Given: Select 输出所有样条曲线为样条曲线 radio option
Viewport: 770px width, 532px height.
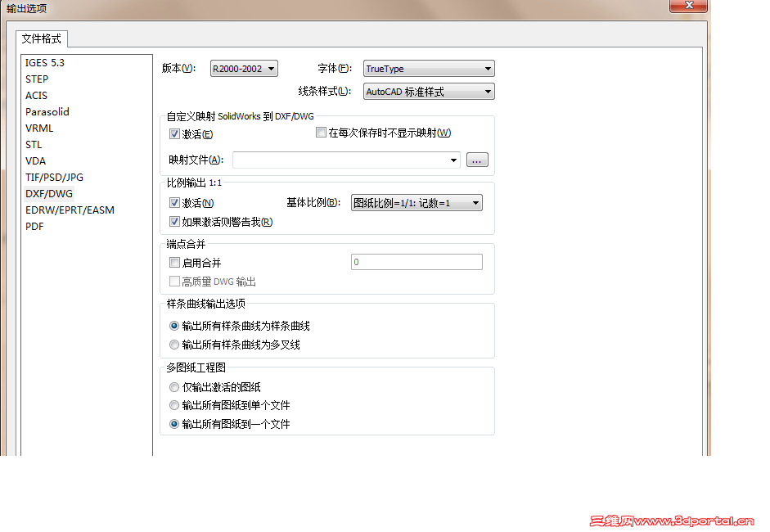Looking at the screenshot, I should pyautogui.click(x=173, y=326).
